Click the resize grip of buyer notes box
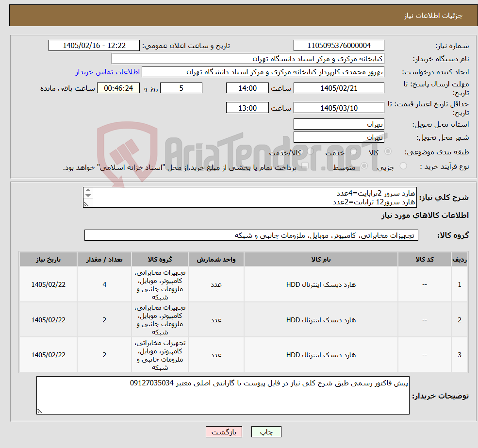 [39, 411]
